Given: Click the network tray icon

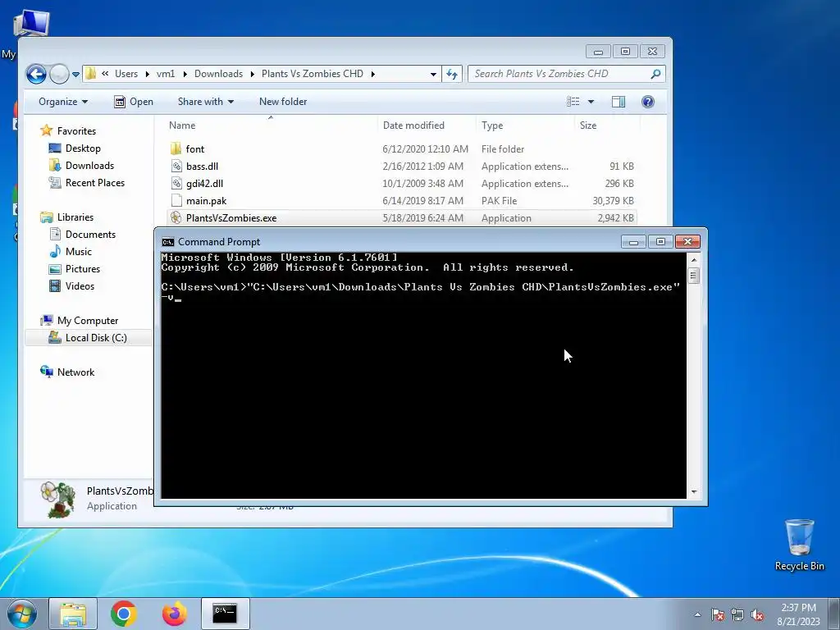Looking at the screenshot, I should 737,614.
